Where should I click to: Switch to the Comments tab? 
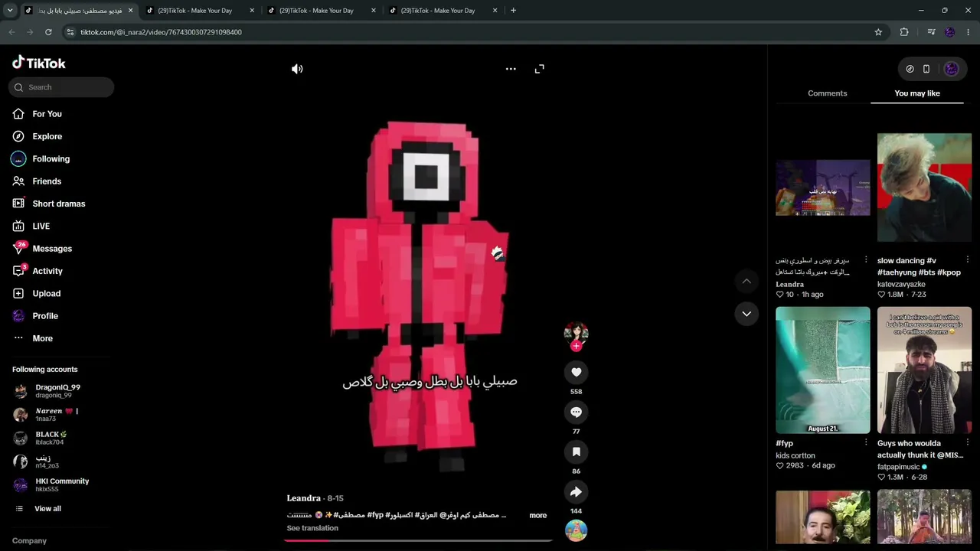click(x=828, y=93)
